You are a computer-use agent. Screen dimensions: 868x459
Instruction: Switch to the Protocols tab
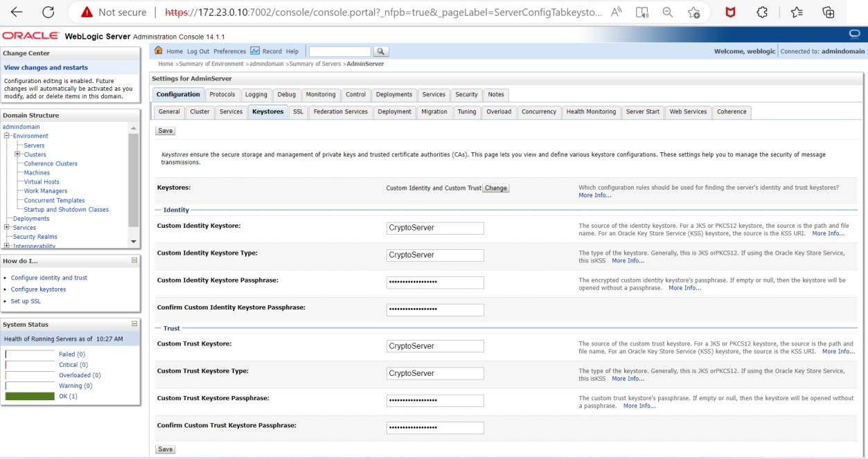pos(222,95)
